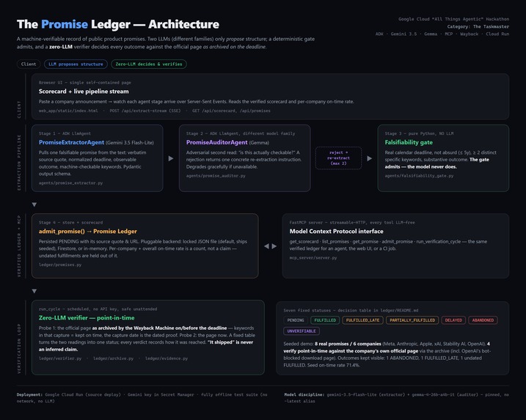This screenshot has height=420, width=526.
Task: Click the down arrow below the Promise Ledger card
Action: pyautogui.click(x=34, y=291)
